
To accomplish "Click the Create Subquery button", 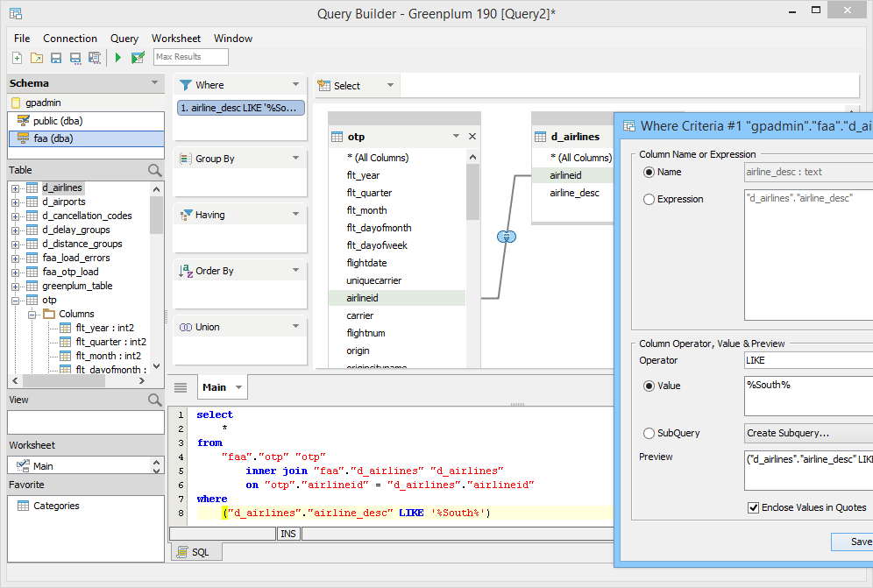I will (x=809, y=433).
